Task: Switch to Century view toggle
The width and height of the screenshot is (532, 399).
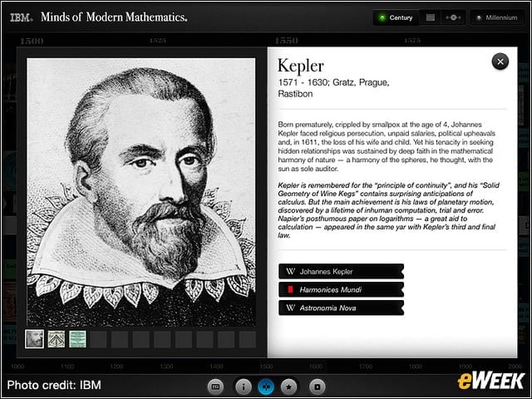Action: [396, 17]
